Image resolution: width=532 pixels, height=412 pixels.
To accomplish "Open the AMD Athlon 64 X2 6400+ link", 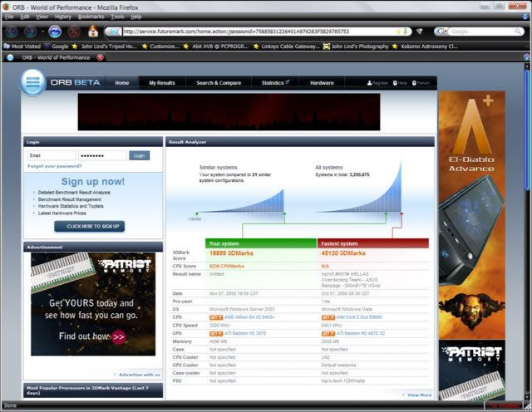I will pyautogui.click(x=249, y=317).
